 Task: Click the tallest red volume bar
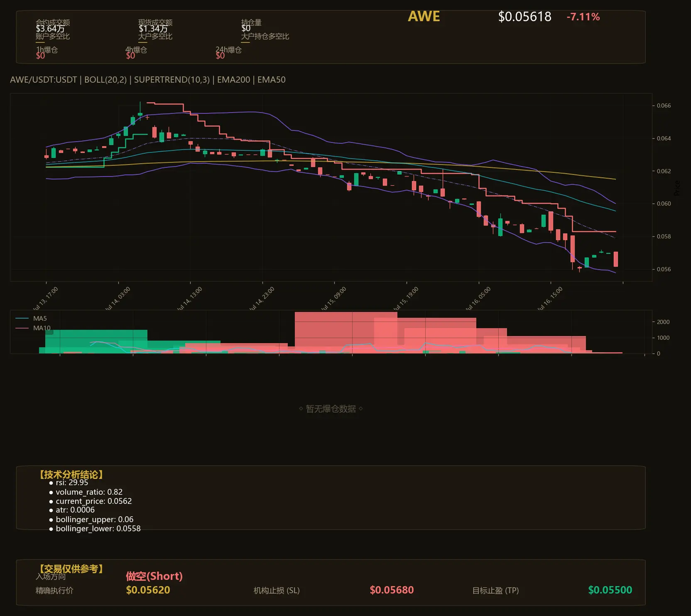346,332
